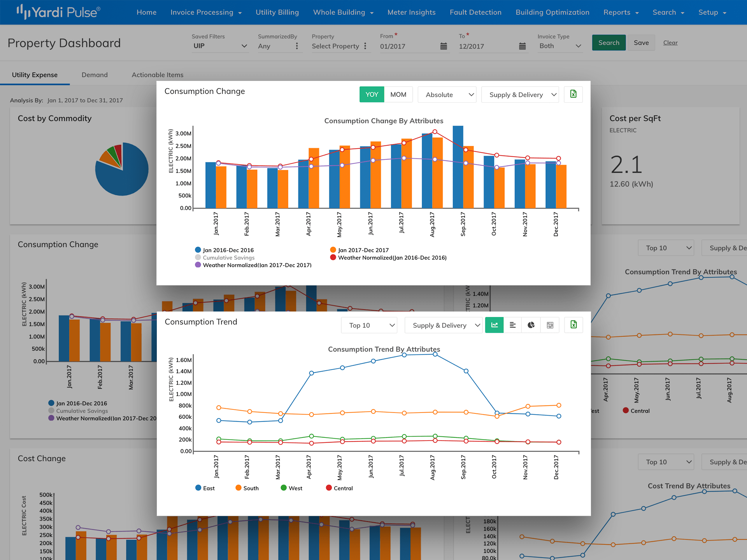Switch to the Demand tab

tap(94, 75)
